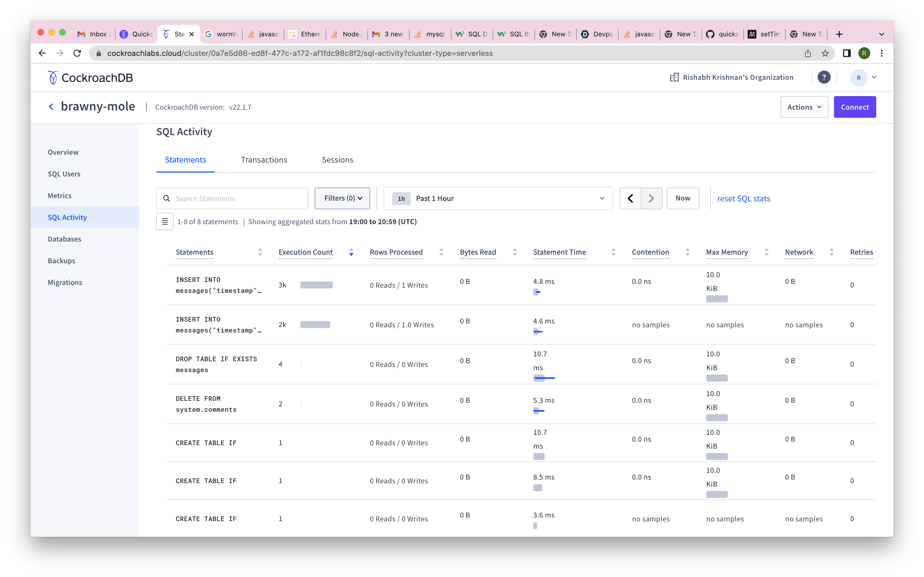The height and width of the screenshot is (577, 924).
Task: Click the help question mark icon
Action: coord(824,77)
